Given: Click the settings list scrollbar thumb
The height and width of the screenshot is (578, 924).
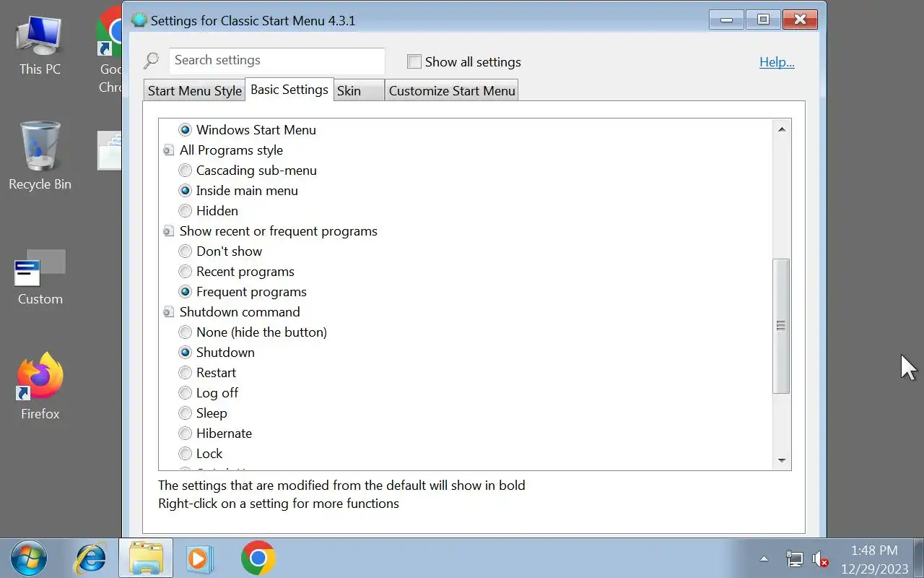Looking at the screenshot, I should pyautogui.click(x=781, y=326).
